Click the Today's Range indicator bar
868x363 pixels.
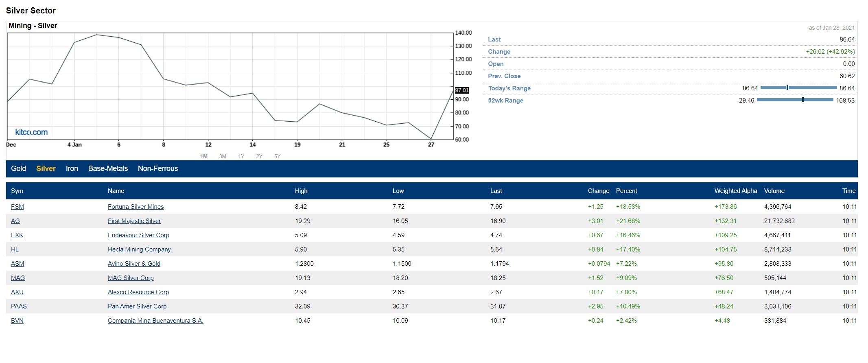pos(798,87)
